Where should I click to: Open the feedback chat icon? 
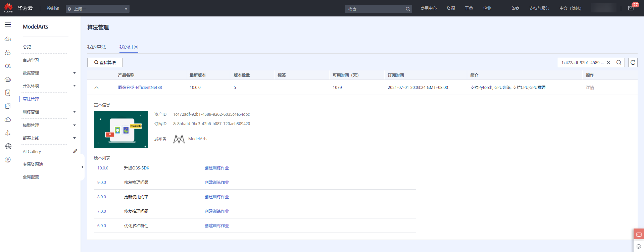point(639,235)
